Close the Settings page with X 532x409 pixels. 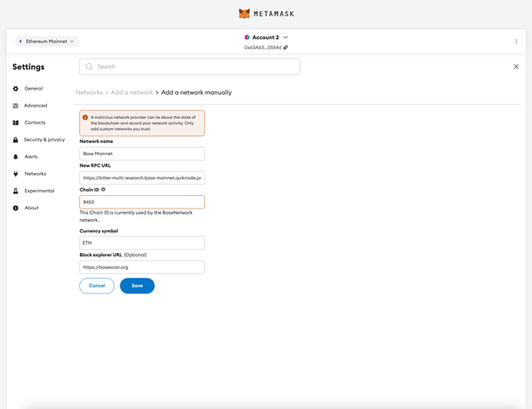pyautogui.click(x=516, y=67)
